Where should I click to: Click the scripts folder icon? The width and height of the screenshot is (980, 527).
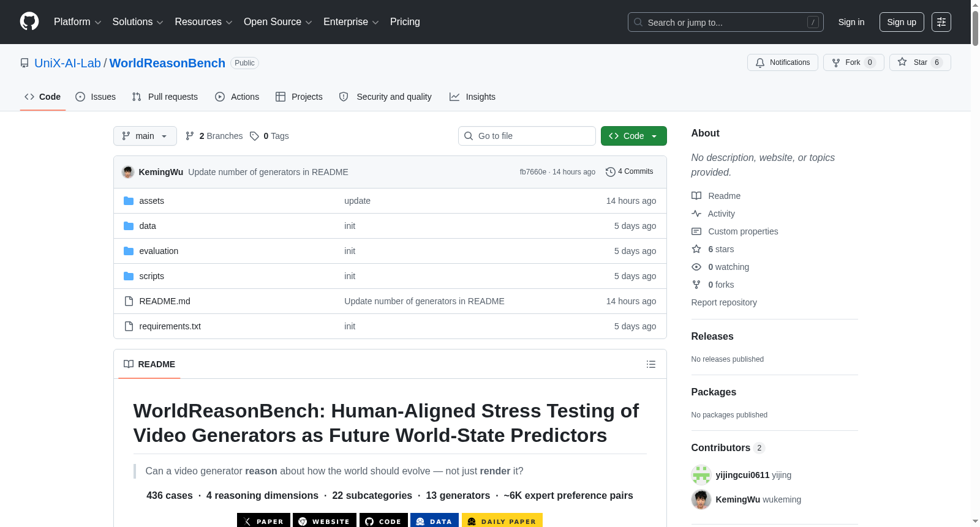click(129, 276)
